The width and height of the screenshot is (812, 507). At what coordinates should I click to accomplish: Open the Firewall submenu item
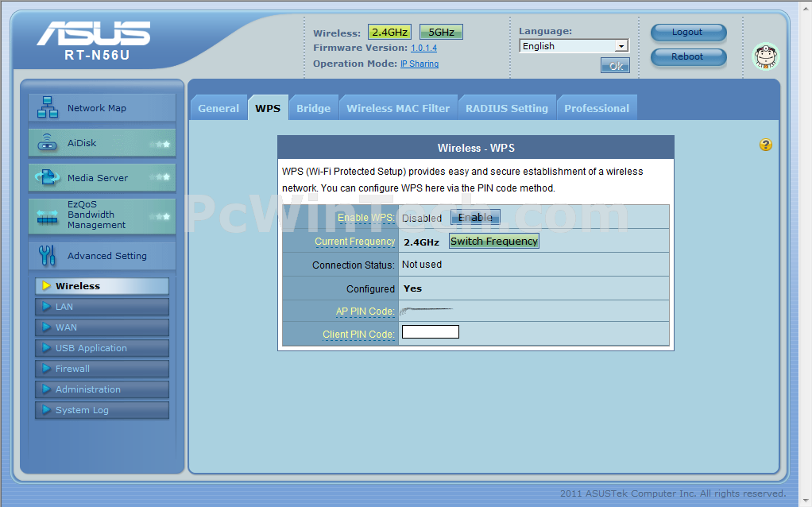102,369
